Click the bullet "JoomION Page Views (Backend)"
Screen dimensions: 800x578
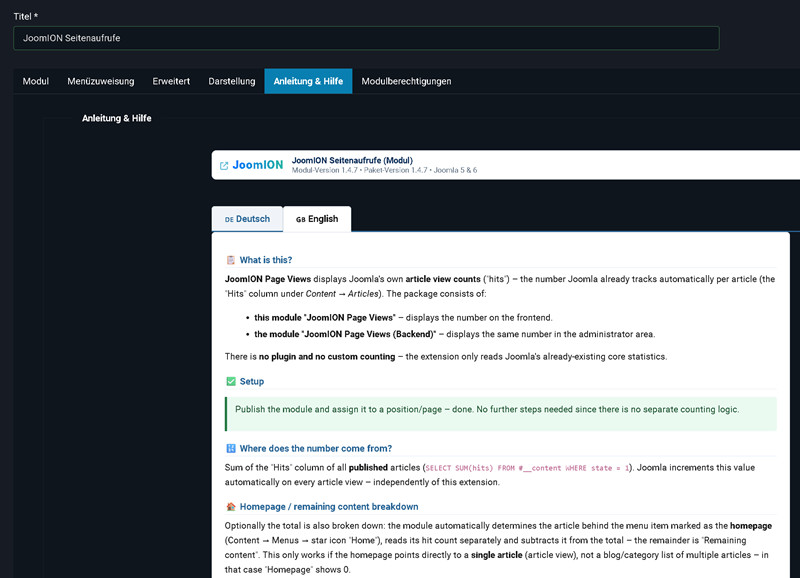click(x=455, y=334)
